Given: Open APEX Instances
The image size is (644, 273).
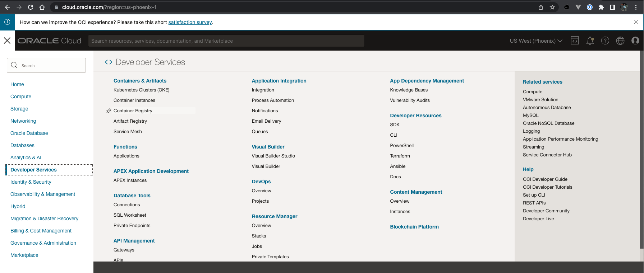Looking at the screenshot, I should [x=130, y=180].
